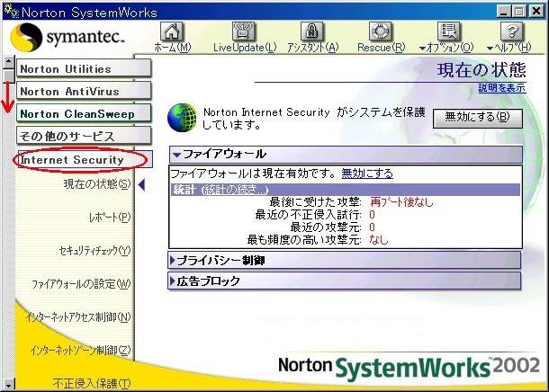Open セキュリティチェック(Y) sub-item
Screen dimensions: 549x392
(x=94, y=250)
